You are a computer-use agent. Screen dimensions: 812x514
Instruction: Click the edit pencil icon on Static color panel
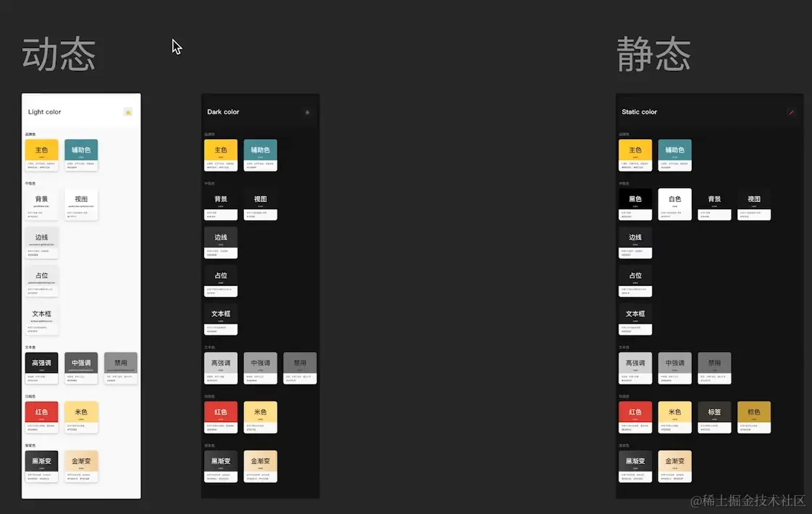(792, 112)
